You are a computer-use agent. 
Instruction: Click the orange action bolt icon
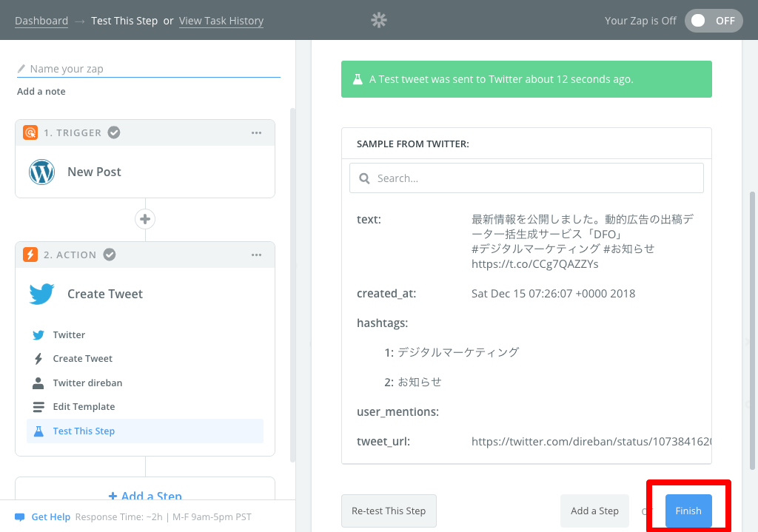[30, 255]
